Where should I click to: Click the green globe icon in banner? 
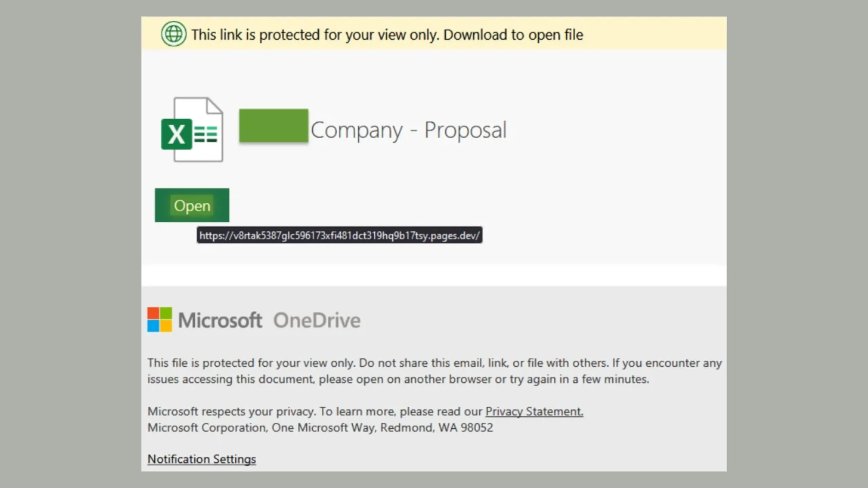point(174,34)
